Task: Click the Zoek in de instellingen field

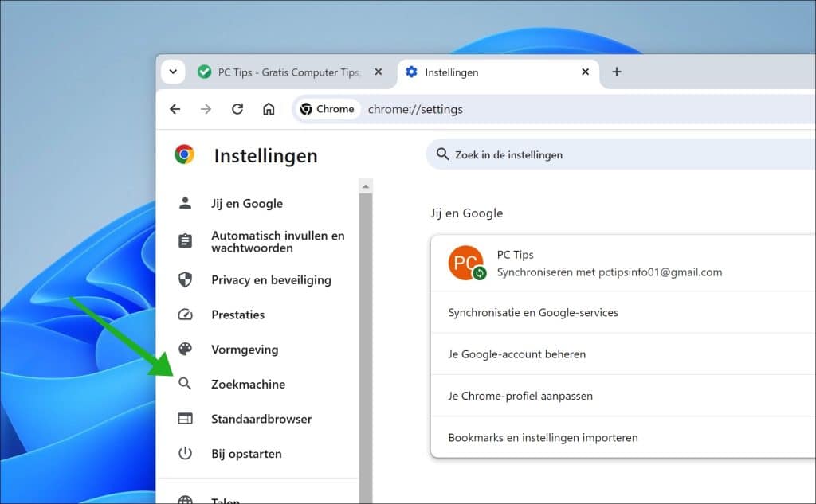Action: (x=621, y=154)
